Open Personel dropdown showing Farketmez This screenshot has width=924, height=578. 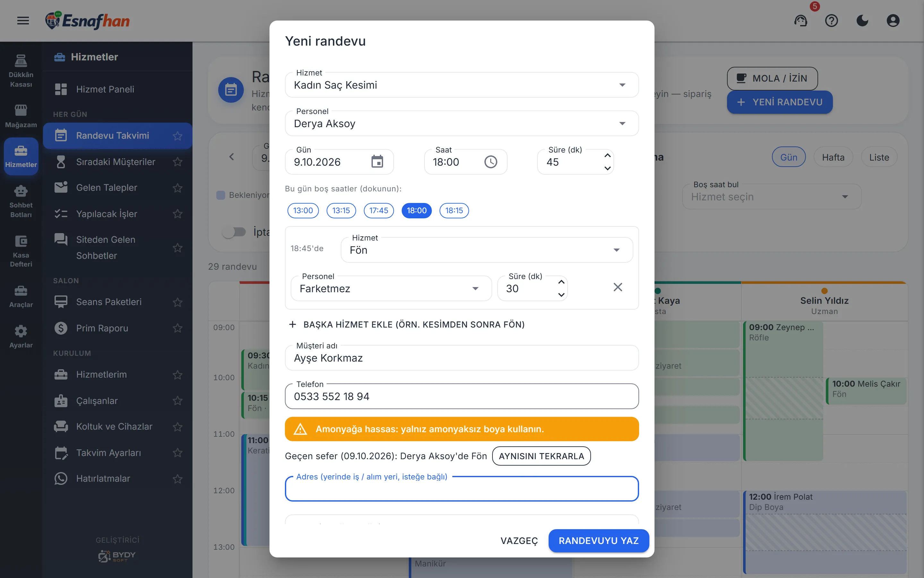[391, 289]
